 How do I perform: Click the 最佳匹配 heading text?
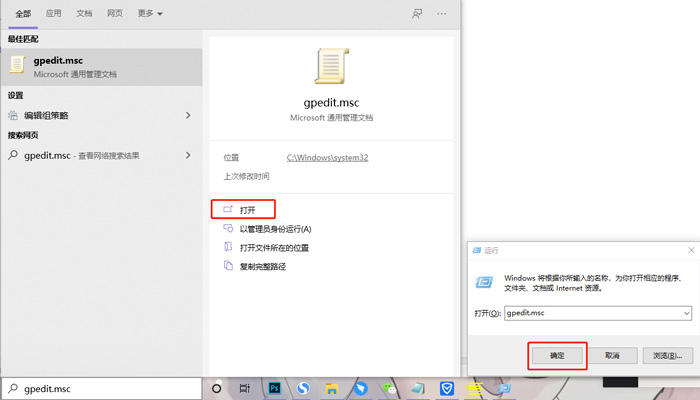23,39
